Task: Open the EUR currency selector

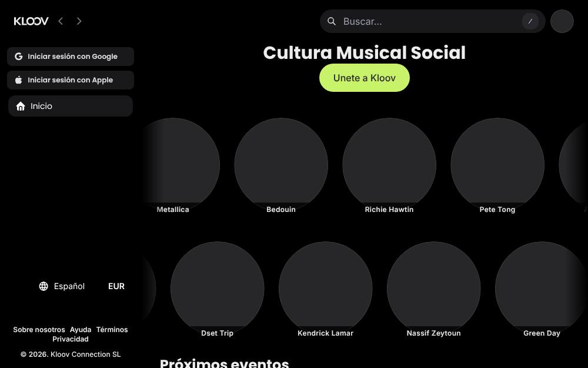Action: [x=116, y=286]
